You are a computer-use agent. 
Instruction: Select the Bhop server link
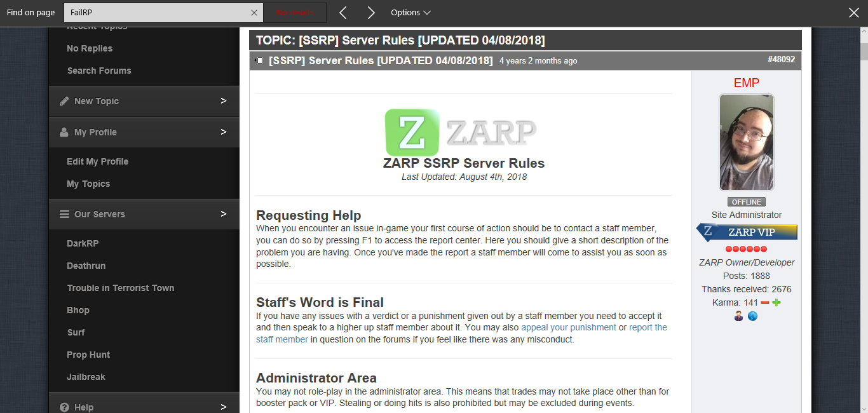[78, 310]
